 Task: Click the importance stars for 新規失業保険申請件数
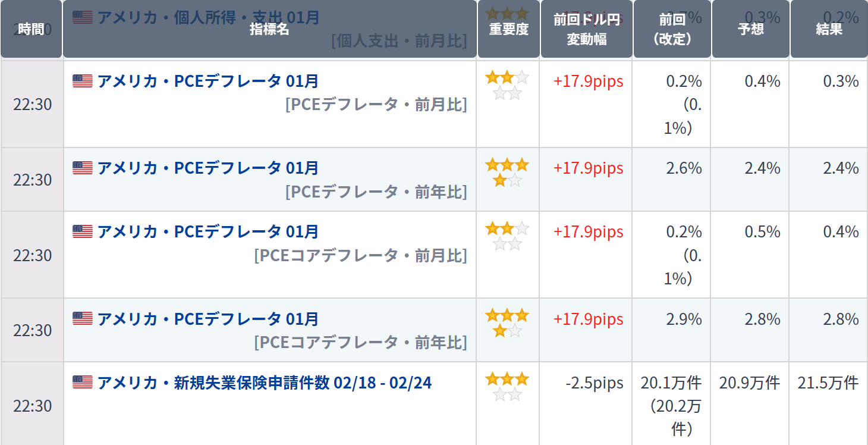pyautogui.click(x=507, y=386)
